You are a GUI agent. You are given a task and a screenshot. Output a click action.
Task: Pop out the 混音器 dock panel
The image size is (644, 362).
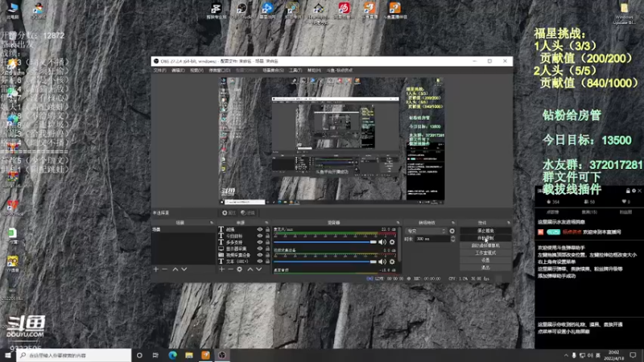398,223
